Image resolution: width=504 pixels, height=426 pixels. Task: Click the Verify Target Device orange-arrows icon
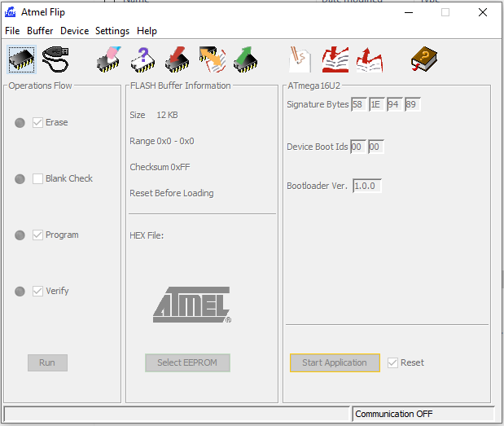pyautogui.click(x=213, y=59)
